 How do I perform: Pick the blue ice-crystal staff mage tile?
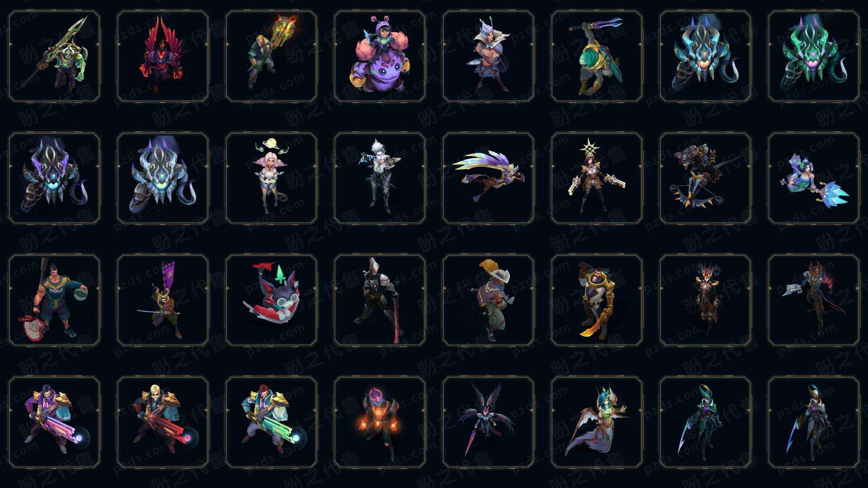[814, 178]
